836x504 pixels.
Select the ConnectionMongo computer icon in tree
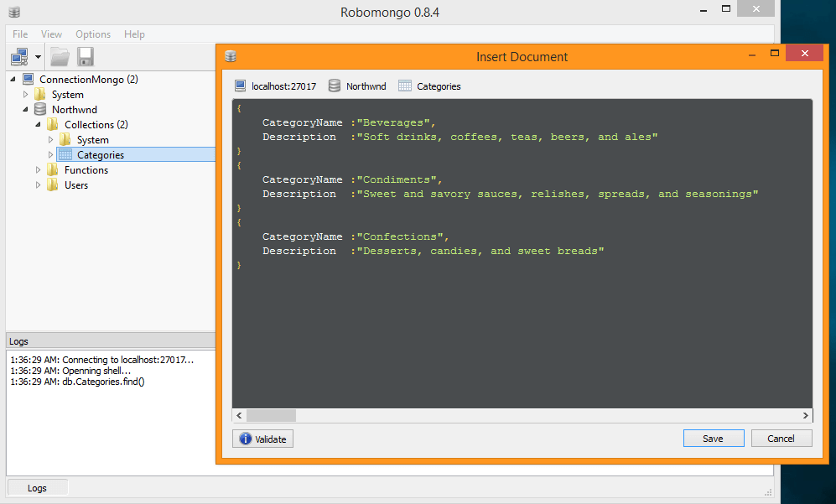[x=28, y=79]
